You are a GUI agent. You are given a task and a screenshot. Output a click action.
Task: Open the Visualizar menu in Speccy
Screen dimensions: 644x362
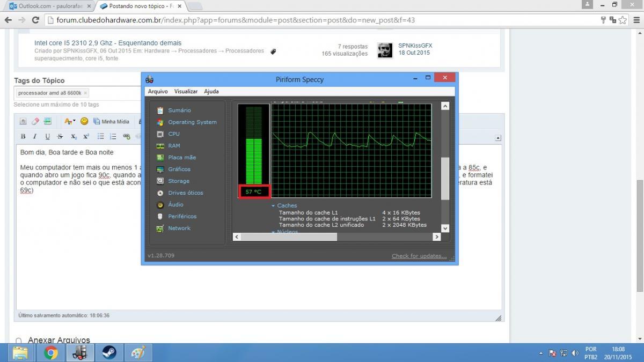186,92
